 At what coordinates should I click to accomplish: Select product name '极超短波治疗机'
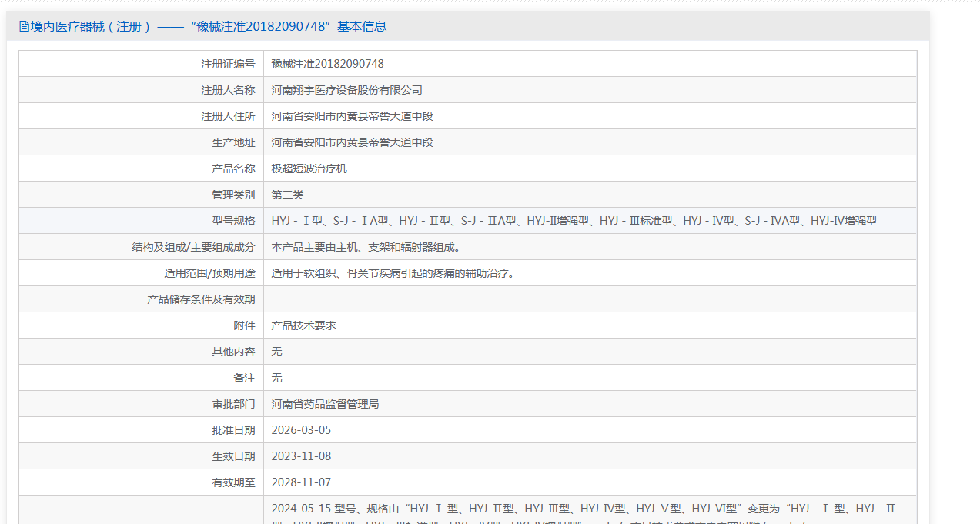point(309,169)
